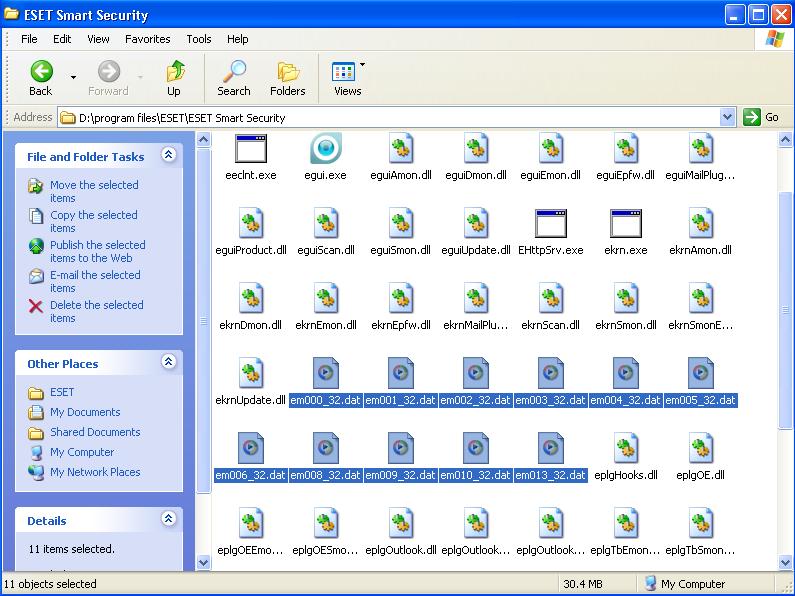Image resolution: width=795 pixels, height=596 pixels.
Task: Select the em013_32.dat file icon
Action: [551, 448]
